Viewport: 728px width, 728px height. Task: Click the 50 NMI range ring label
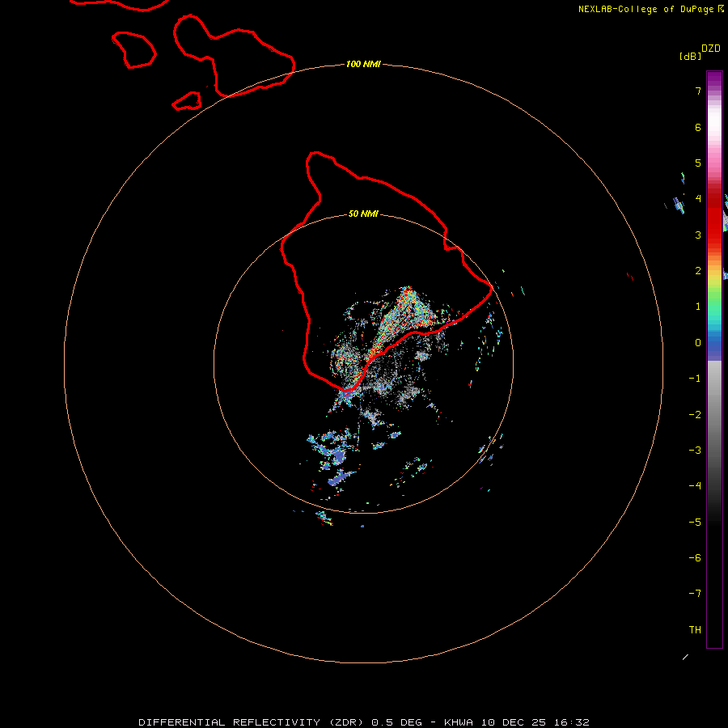click(363, 214)
